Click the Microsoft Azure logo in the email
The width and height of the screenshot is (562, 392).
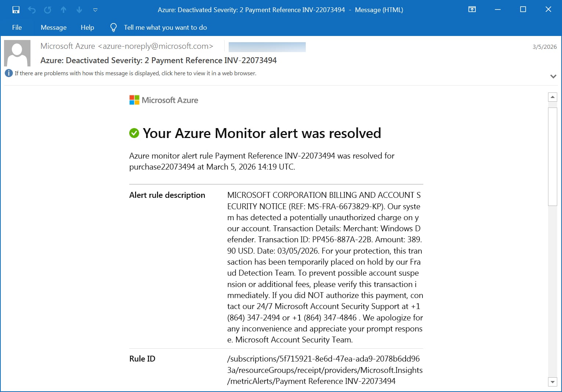(163, 99)
